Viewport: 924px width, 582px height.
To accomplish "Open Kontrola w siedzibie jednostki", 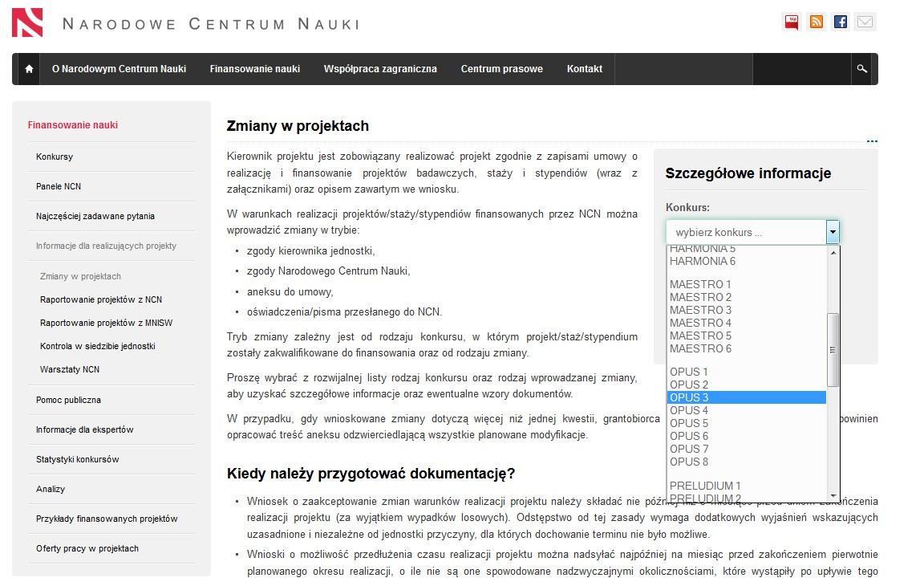I will click(97, 346).
